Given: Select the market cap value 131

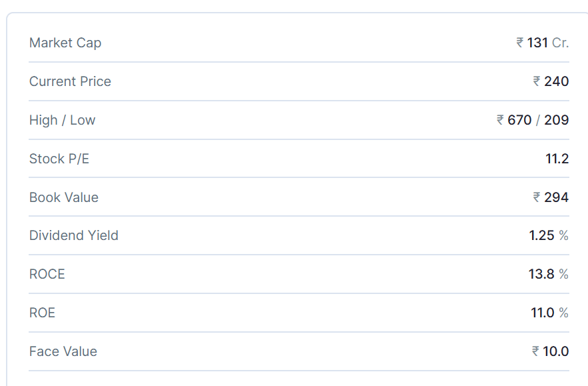Looking at the screenshot, I should (537, 43).
